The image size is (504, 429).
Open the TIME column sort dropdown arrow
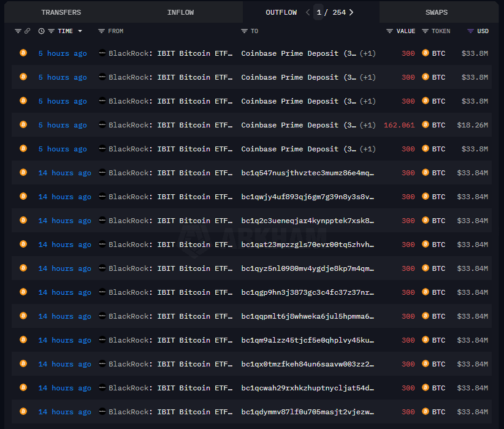click(80, 31)
